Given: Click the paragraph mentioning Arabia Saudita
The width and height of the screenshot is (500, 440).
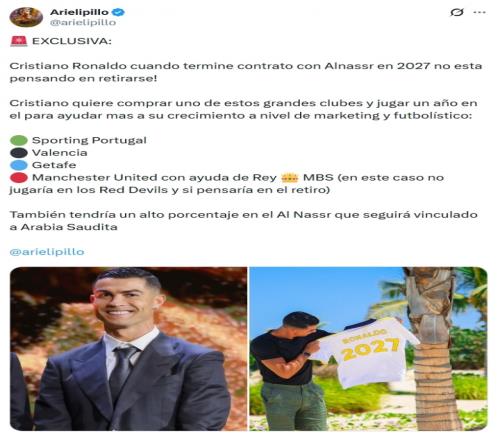Looking at the screenshot, I should [244, 221].
